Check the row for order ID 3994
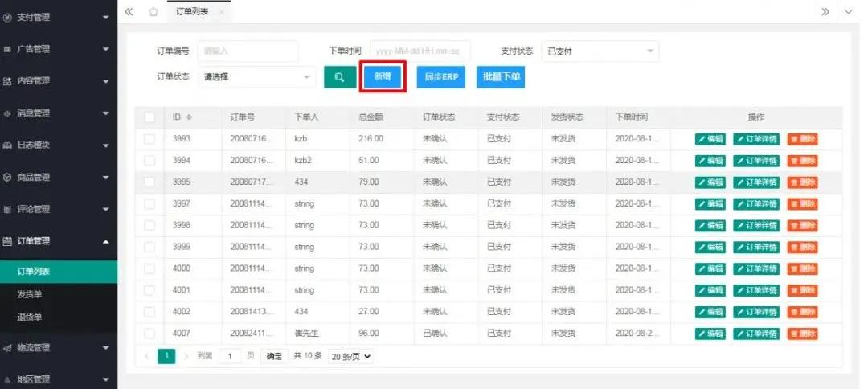 tap(149, 161)
